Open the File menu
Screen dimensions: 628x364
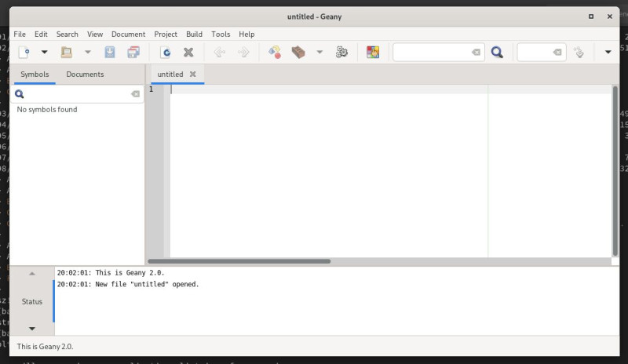[x=20, y=34]
